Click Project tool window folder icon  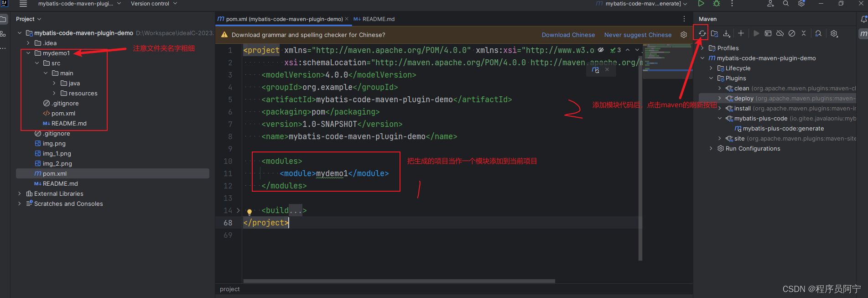point(3,19)
